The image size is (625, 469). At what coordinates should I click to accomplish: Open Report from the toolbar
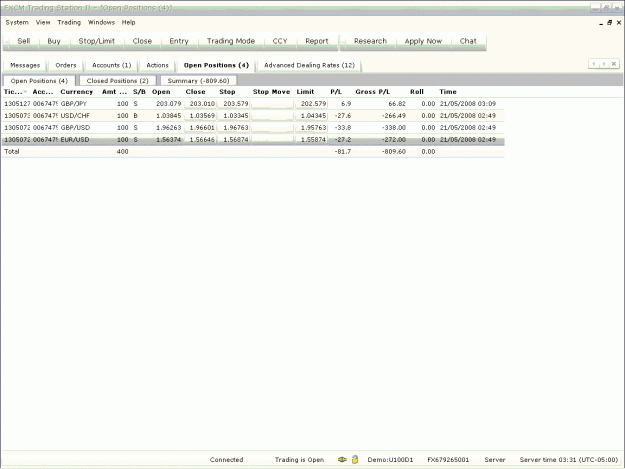(x=317, y=41)
